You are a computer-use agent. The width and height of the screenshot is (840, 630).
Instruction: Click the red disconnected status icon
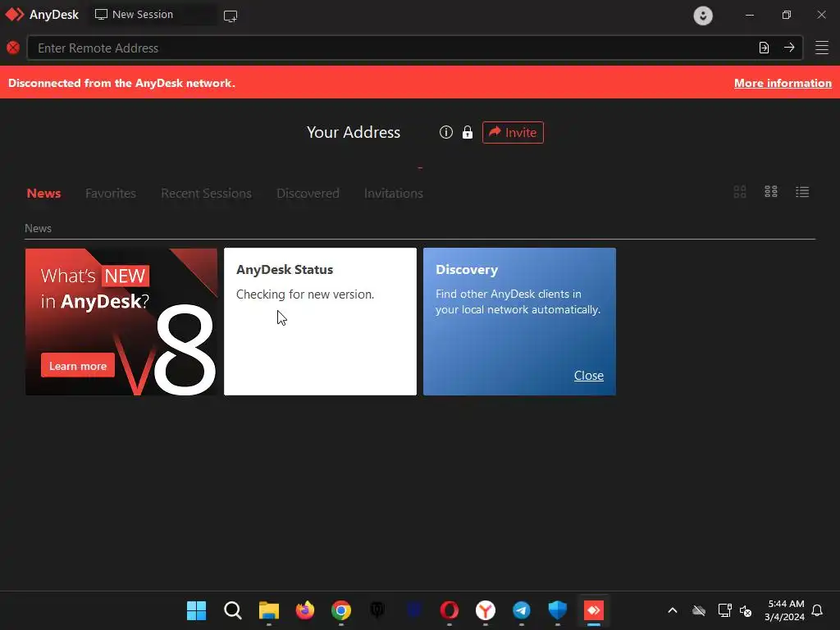pyautogui.click(x=13, y=48)
